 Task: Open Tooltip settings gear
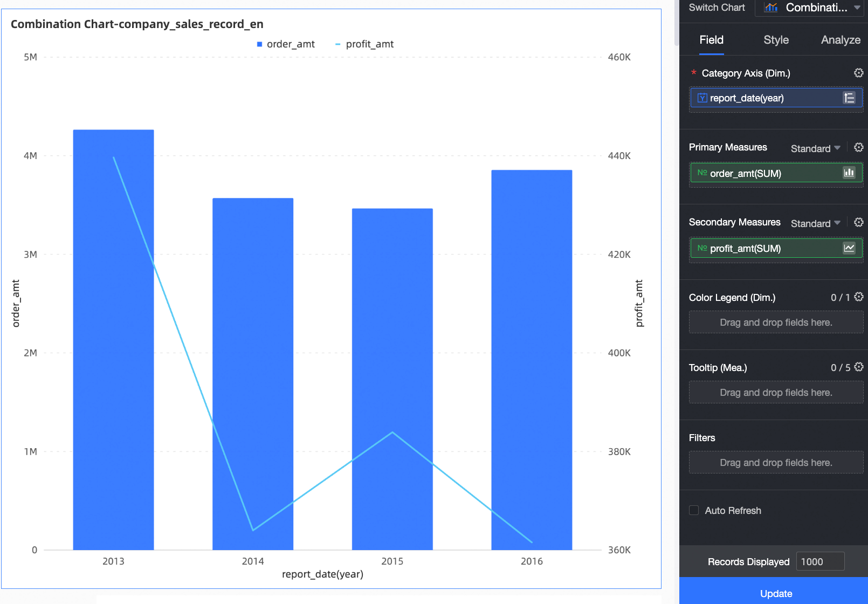pos(859,367)
